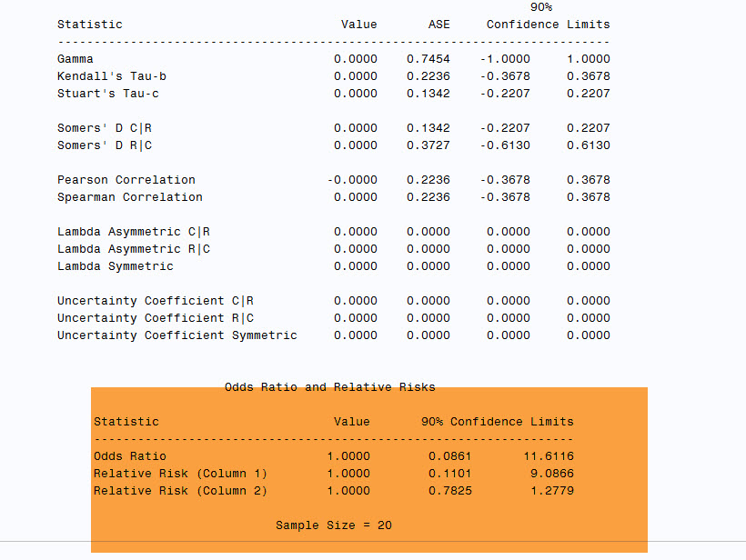Click the Sample Size = 20 text
This screenshot has width=746, height=560.
pyautogui.click(x=334, y=525)
